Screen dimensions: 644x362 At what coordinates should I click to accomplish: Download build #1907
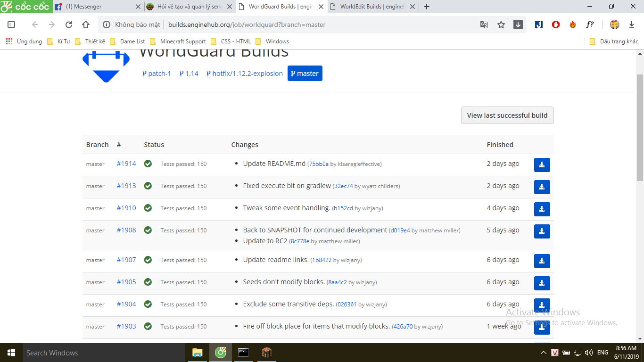[x=542, y=261]
